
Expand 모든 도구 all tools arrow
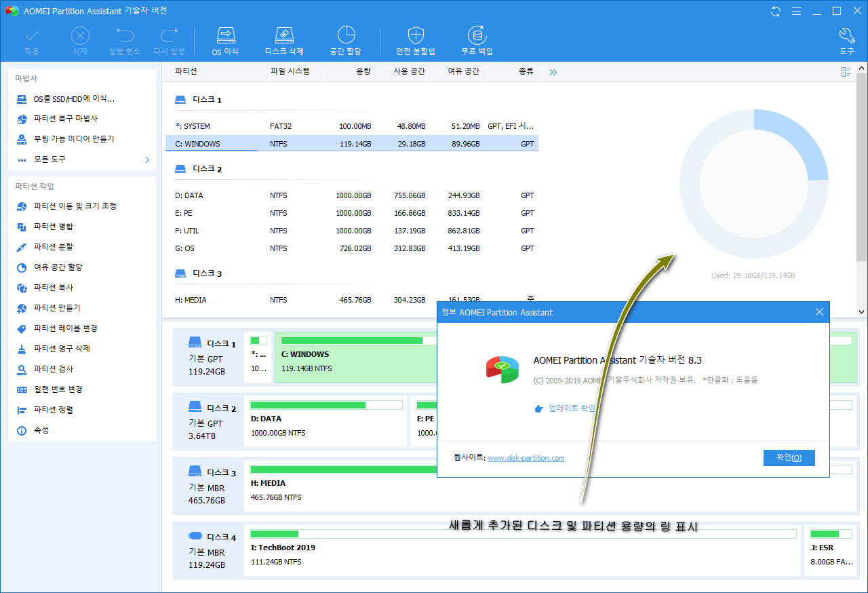(147, 159)
